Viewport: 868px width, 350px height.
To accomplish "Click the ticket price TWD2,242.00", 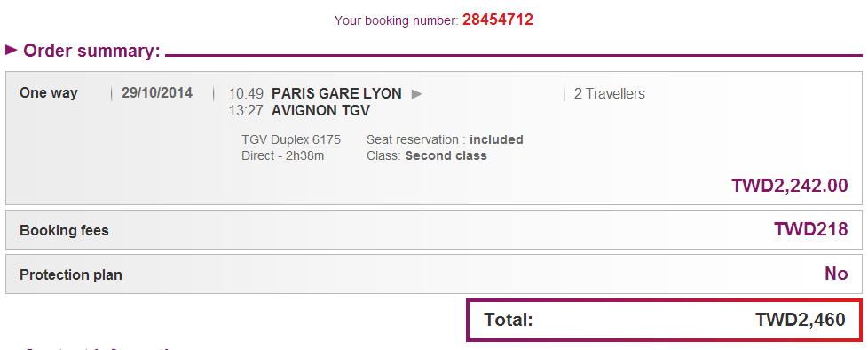I will point(790,186).
